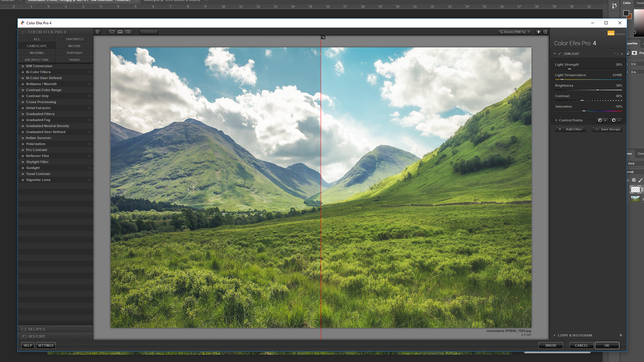Hide the right adjustment panel icon

[x=545, y=32]
